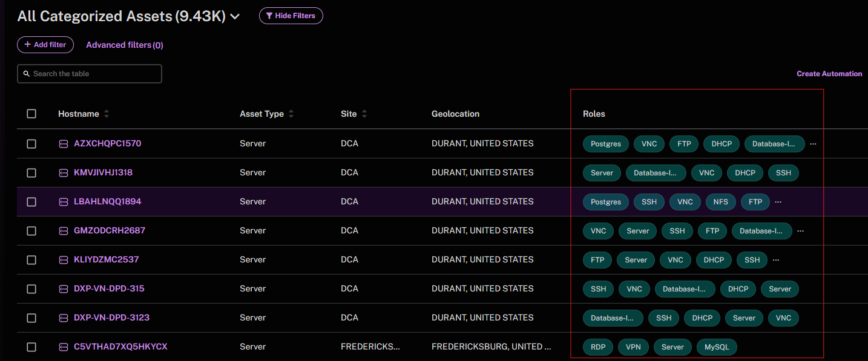Click server icon beside GMZODCRH2687
This screenshot has width=868, height=361.
tap(64, 231)
